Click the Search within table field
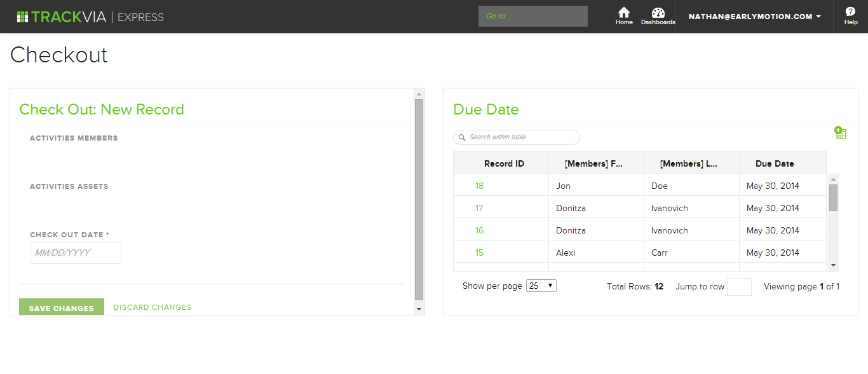This screenshot has width=868, height=374. click(522, 137)
